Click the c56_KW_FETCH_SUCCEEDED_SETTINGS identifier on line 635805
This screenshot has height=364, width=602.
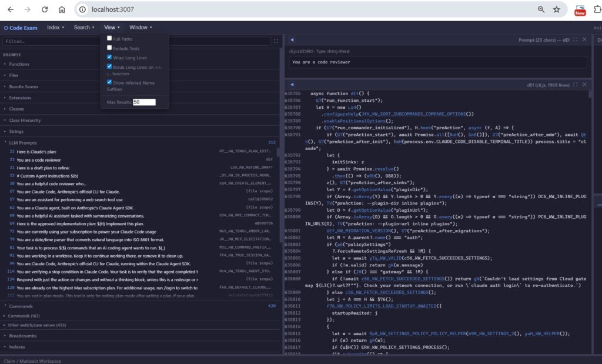pos(447,258)
